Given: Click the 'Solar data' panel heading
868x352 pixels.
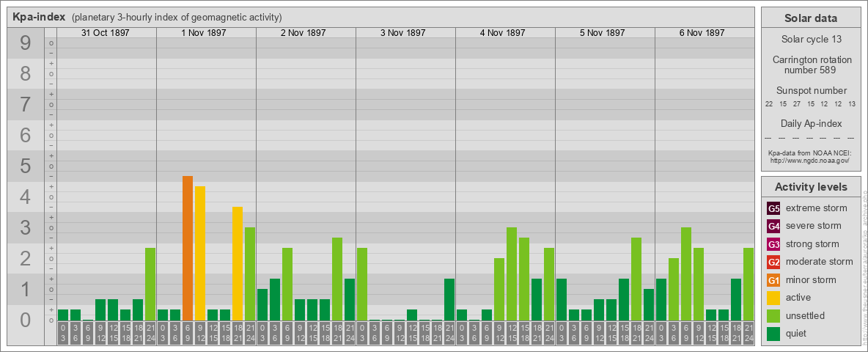Looking at the screenshot, I should (811, 18).
